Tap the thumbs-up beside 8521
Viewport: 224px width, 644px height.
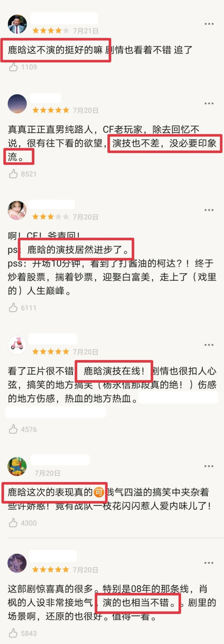point(13,174)
